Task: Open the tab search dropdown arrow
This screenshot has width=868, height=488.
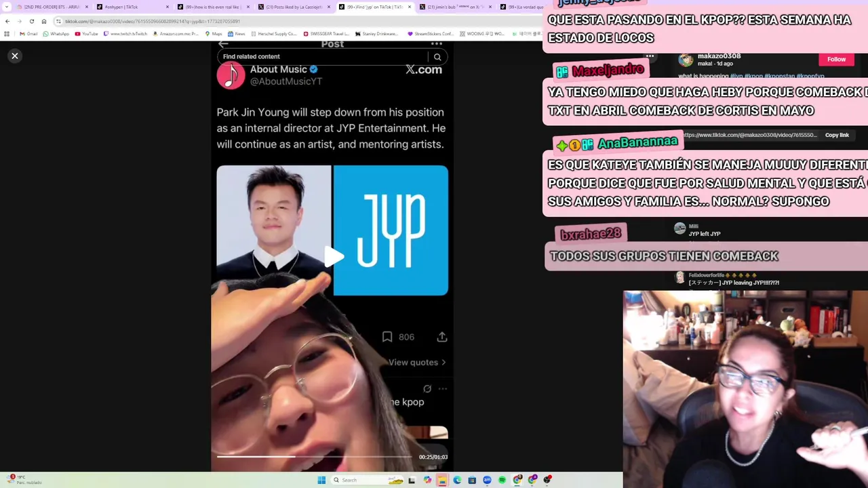Action: (x=7, y=7)
